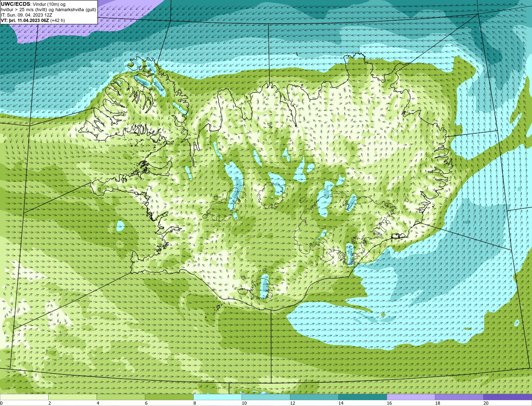
Task: Click the dark purple above-20 m/s legend swatch
Action: point(507,397)
